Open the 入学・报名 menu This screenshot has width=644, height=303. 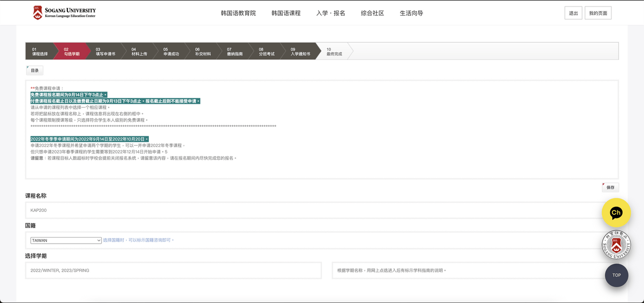[331, 13]
